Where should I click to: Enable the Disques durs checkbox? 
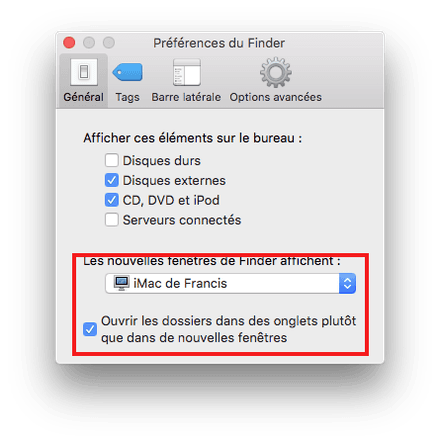[x=112, y=160]
